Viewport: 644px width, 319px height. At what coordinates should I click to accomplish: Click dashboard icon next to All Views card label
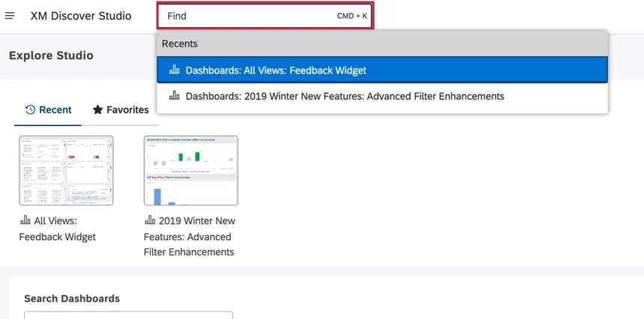[25, 221]
